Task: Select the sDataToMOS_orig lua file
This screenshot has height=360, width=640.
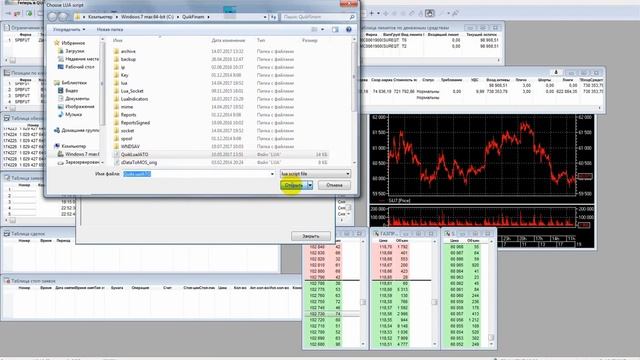Action: click(x=139, y=162)
